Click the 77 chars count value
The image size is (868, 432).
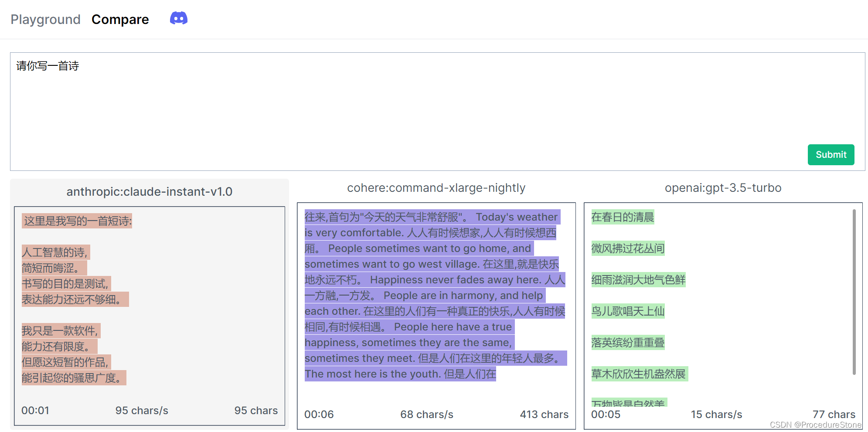(x=834, y=415)
